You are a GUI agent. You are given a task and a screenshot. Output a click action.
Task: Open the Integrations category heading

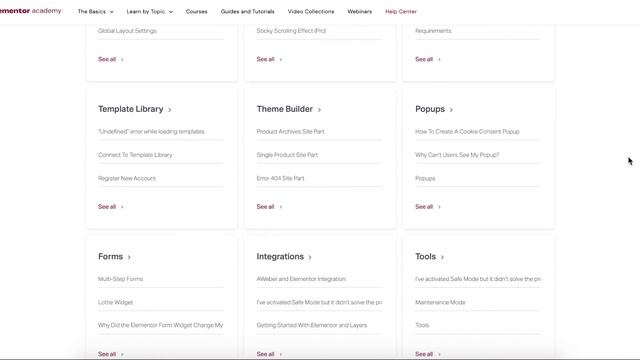[280, 256]
